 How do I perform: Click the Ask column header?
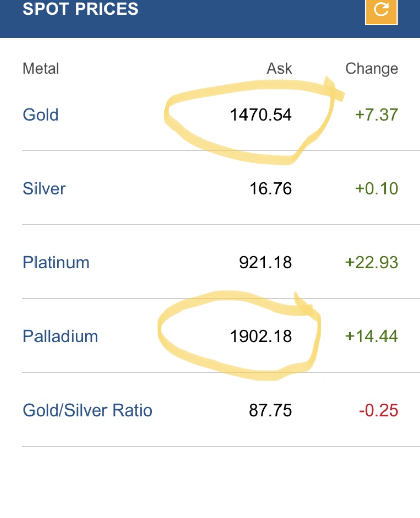279,68
